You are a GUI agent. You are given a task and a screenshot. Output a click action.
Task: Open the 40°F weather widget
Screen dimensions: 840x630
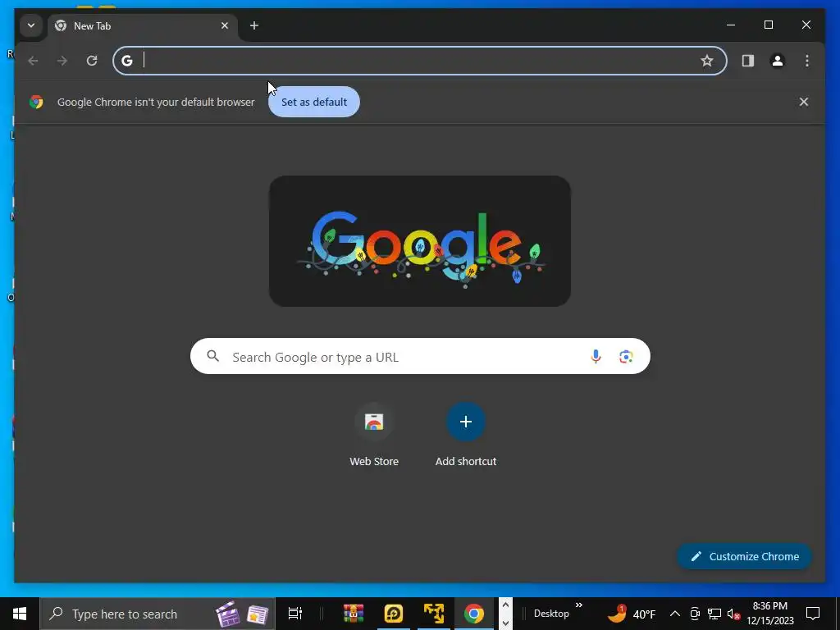tap(632, 614)
